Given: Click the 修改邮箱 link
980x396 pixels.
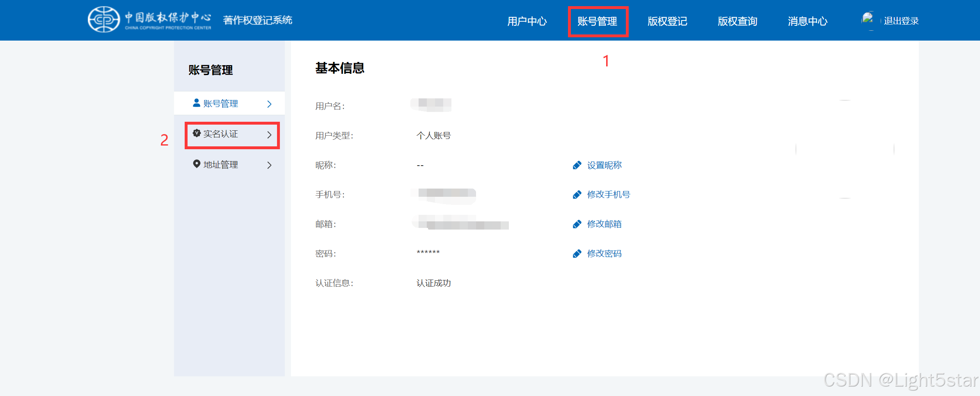Looking at the screenshot, I should click(604, 224).
